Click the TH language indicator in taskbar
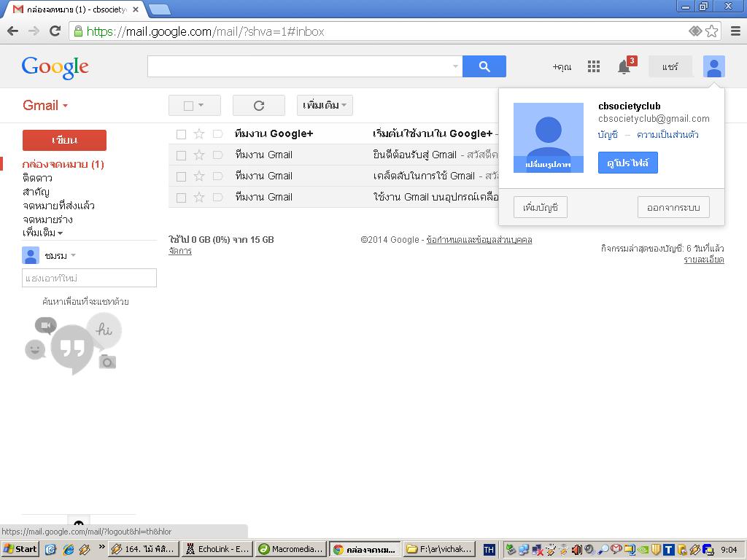747x560 pixels. pyautogui.click(x=489, y=550)
